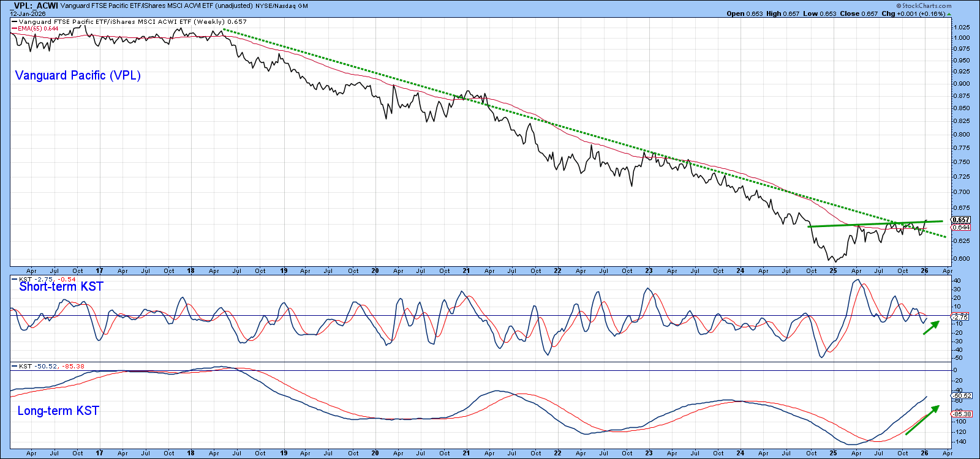Select the Close 0.657 value
The height and width of the screenshot is (459, 980).
tap(859, 13)
